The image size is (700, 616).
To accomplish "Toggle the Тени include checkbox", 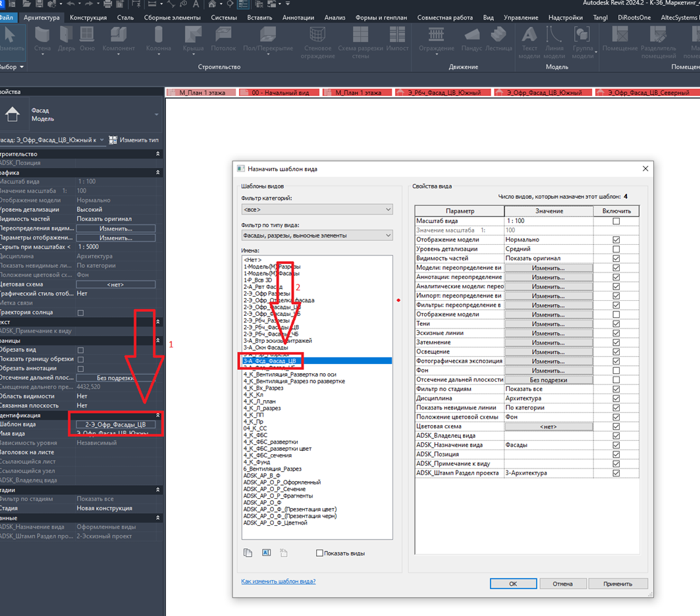I will point(616,324).
